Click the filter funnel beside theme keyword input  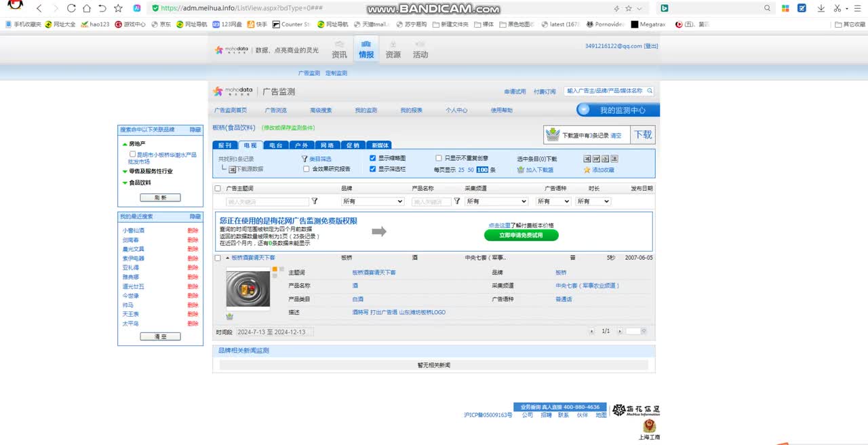pos(315,201)
